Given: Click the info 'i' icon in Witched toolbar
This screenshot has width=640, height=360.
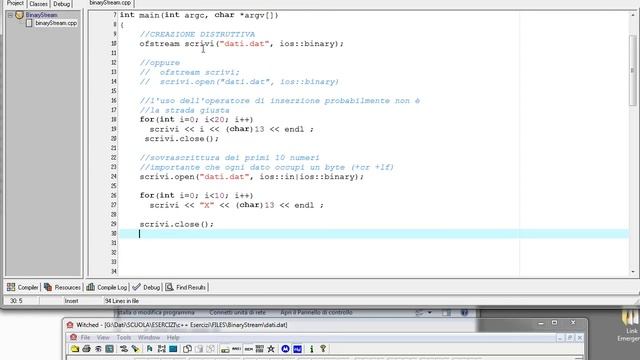Looking at the screenshot, I should coord(312,349).
